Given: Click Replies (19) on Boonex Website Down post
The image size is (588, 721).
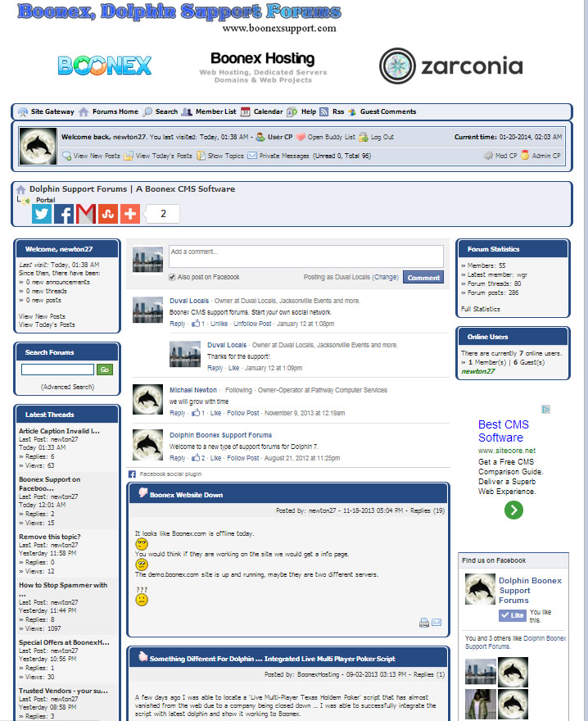Looking at the screenshot, I should point(427,511).
